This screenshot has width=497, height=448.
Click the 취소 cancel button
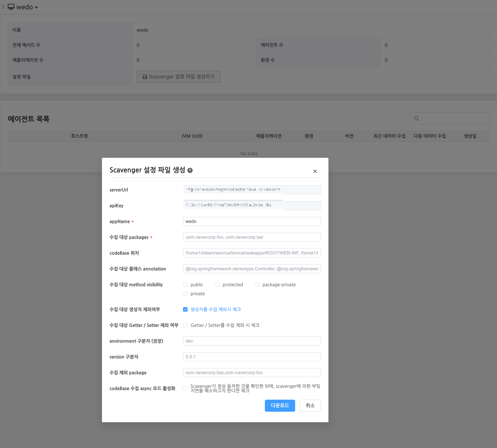tap(310, 405)
